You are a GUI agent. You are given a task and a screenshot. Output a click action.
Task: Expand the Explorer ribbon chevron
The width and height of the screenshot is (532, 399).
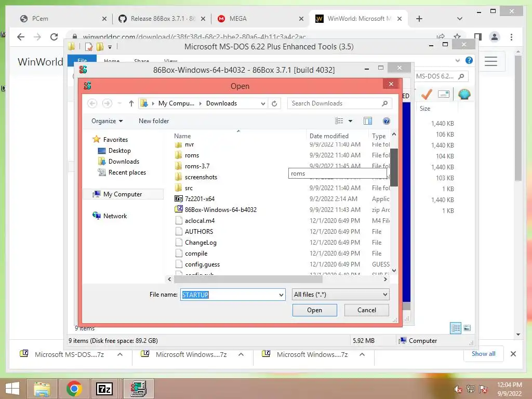coord(457,60)
